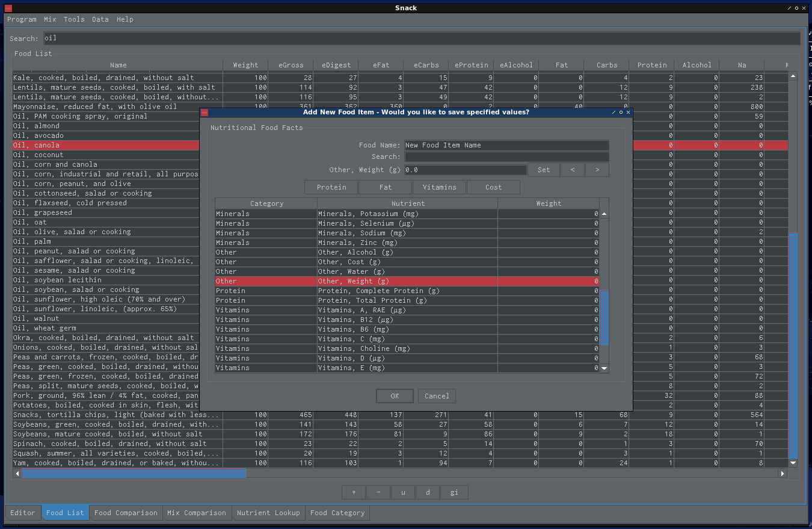This screenshot has width=812, height=529.
Task: Select highlighted 'Other, Weight (g)' nutrient row
Action: (x=407, y=281)
